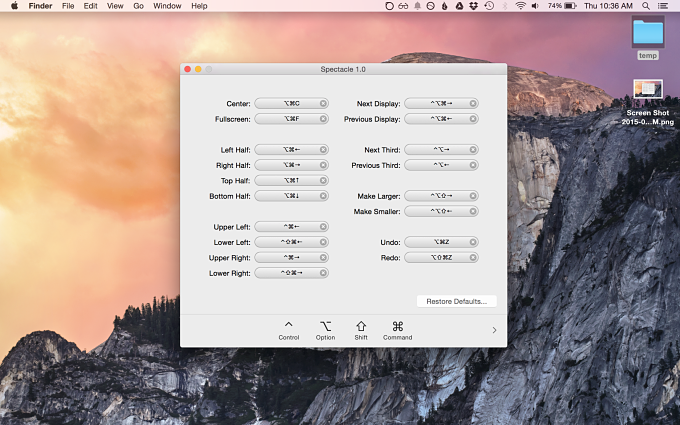Edit the Bottom Half shortcut field
Screen dimensions: 680x425
(x=291, y=196)
